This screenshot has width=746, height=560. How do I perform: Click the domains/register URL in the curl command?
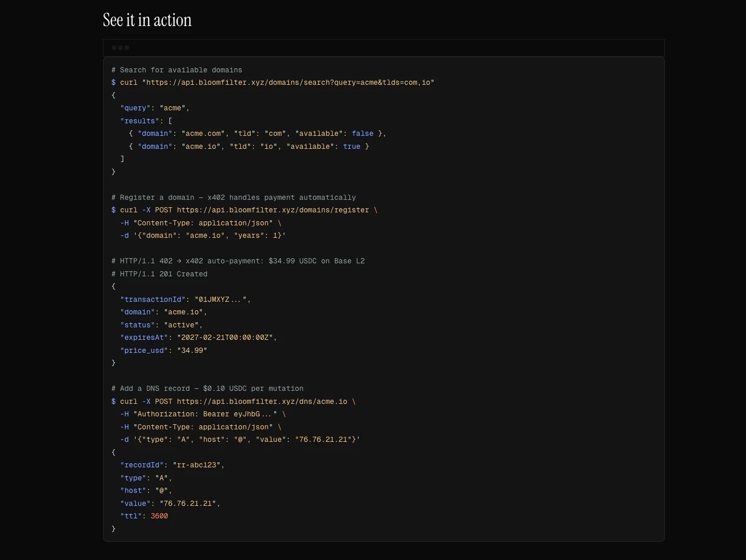[273, 210]
